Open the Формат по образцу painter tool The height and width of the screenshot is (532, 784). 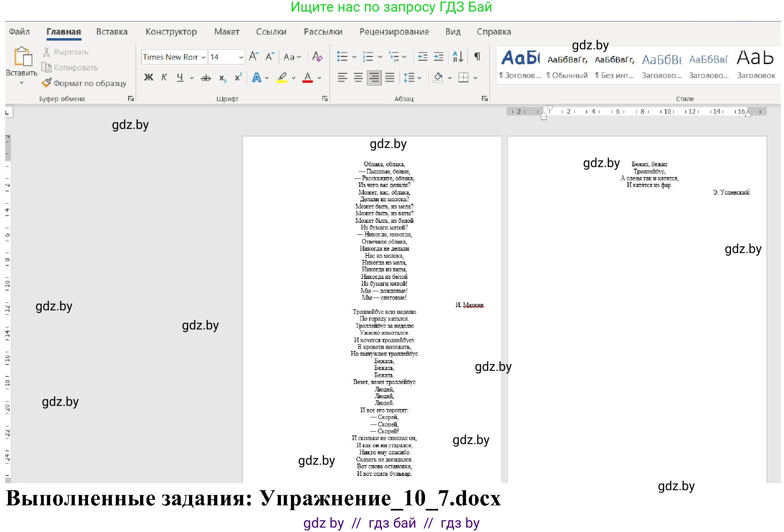85,83
